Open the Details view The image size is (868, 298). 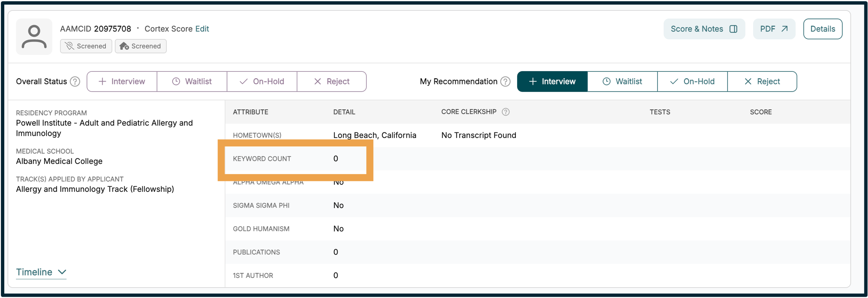(x=823, y=29)
